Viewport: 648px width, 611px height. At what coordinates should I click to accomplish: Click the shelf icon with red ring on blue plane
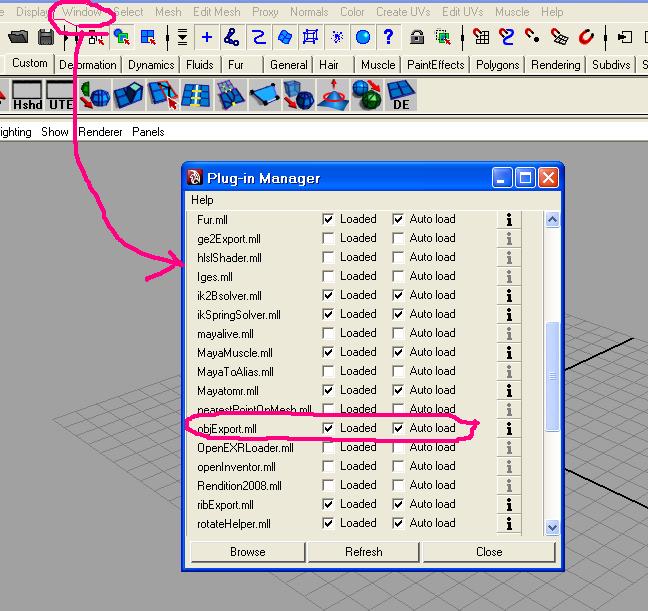333,96
